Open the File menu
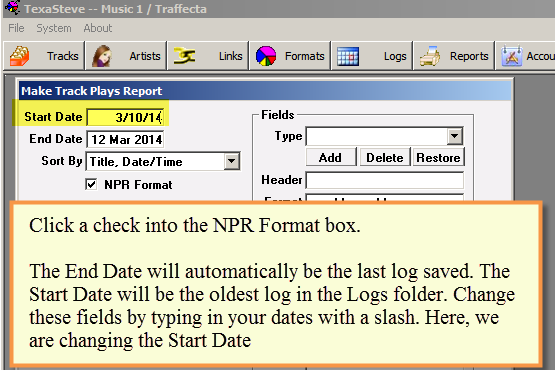The image size is (555, 370). (16, 28)
